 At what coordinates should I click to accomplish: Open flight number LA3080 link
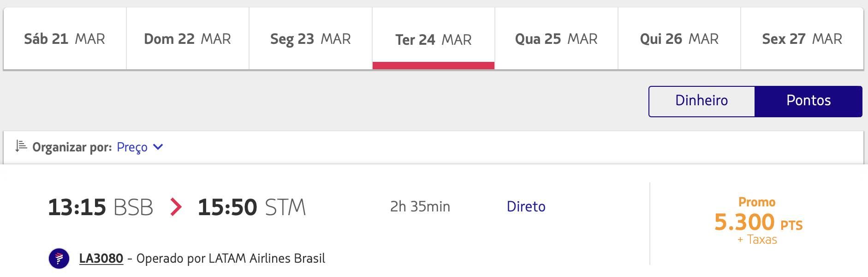coord(101,258)
